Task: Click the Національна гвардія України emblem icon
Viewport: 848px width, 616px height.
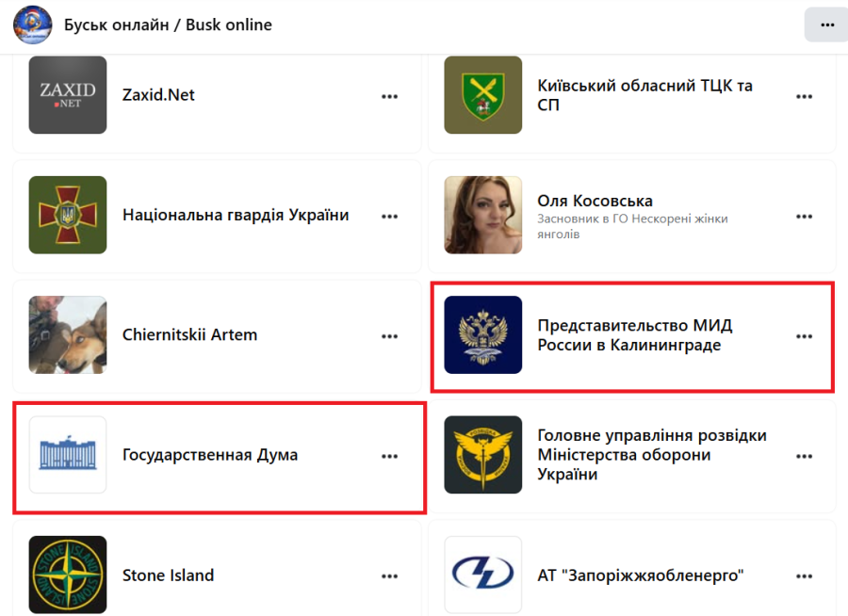Action: (68, 215)
